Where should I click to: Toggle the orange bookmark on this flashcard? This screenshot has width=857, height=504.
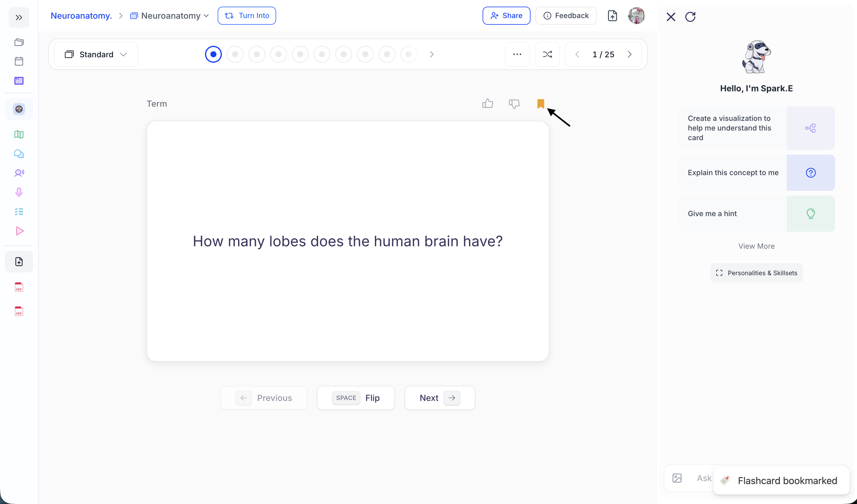coord(540,104)
